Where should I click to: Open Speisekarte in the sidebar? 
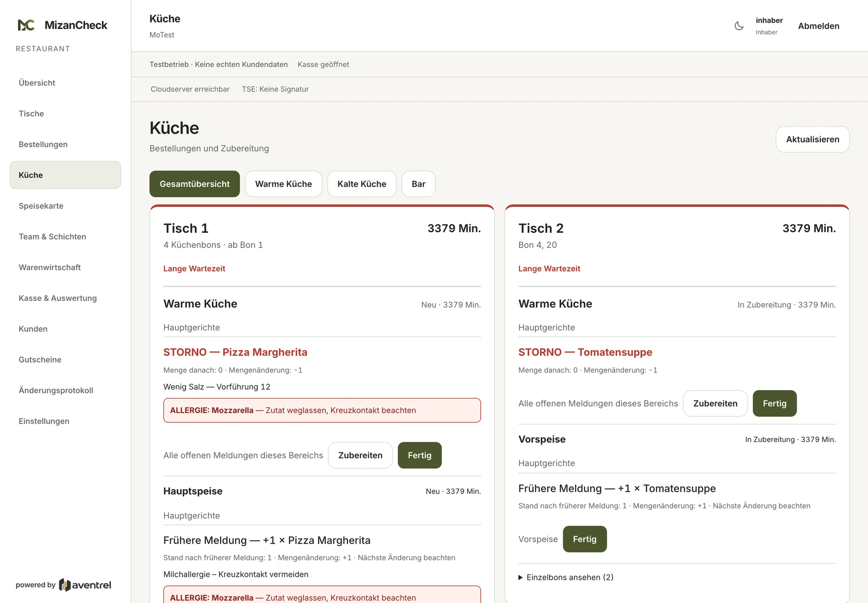(x=65, y=206)
